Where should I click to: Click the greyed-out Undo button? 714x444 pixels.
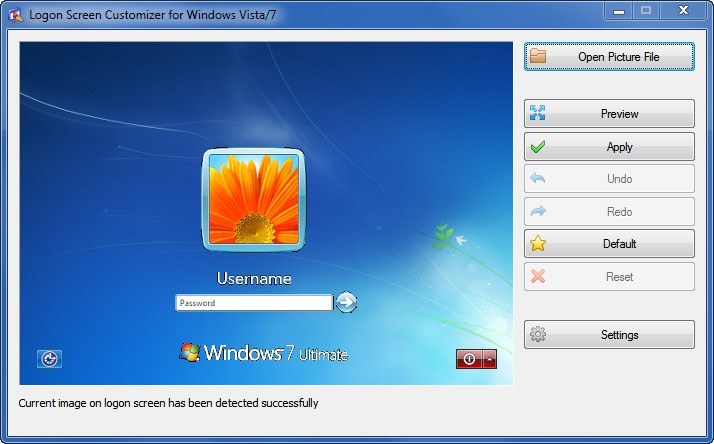(x=609, y=179)
